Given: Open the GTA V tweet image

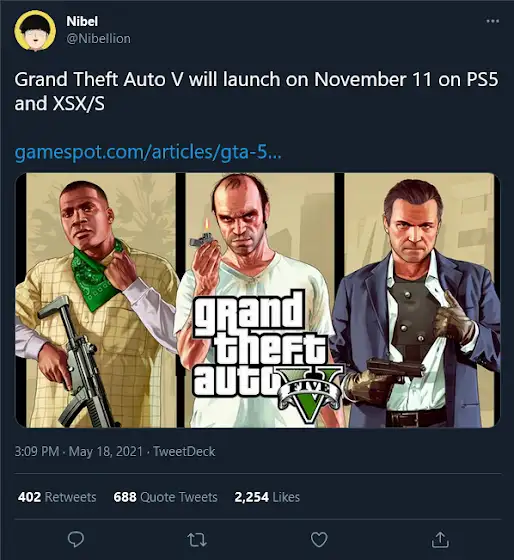Looking at the screenshot, I should point(257,300).
